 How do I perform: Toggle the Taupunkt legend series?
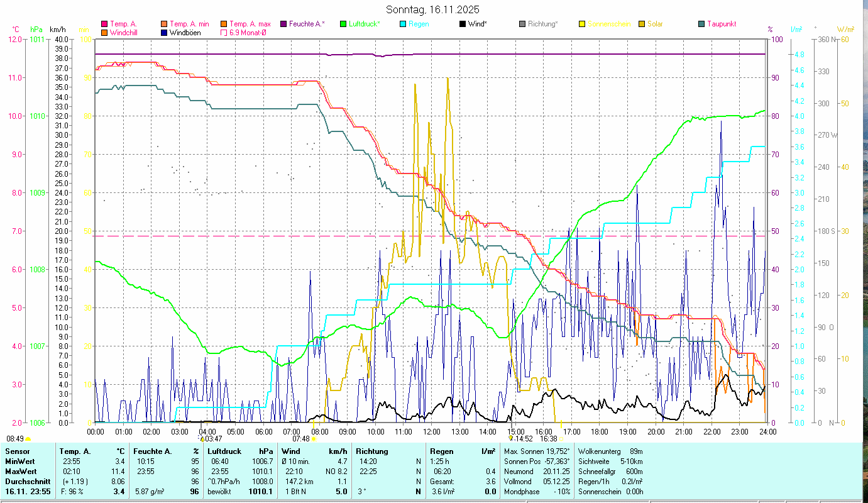[701, 25]
